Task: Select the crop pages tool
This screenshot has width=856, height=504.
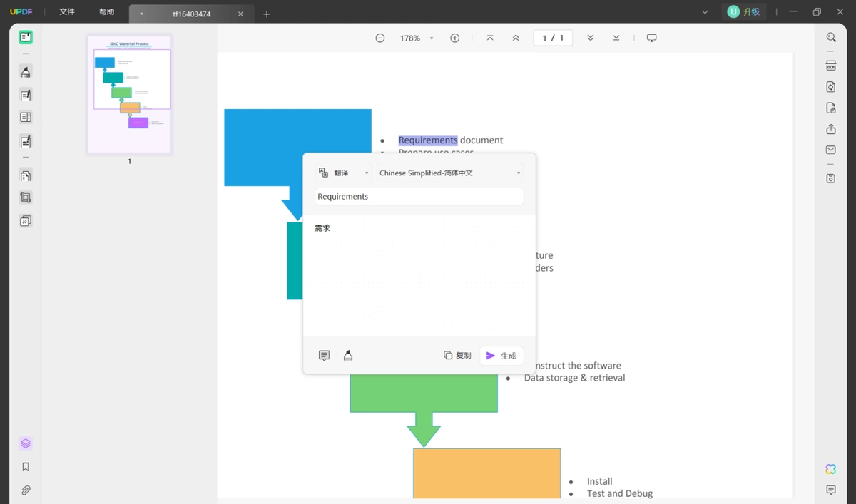Action: pos(26,197)
